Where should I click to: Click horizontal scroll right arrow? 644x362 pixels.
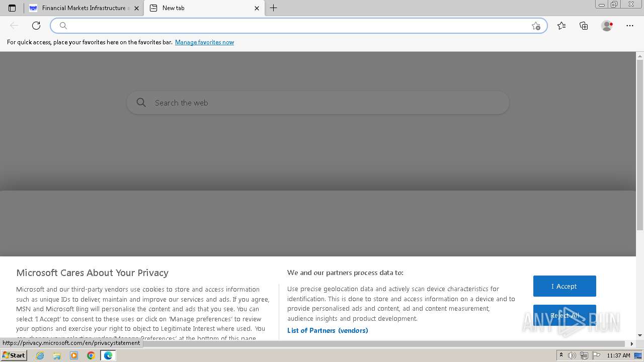(x=632, y=344)
